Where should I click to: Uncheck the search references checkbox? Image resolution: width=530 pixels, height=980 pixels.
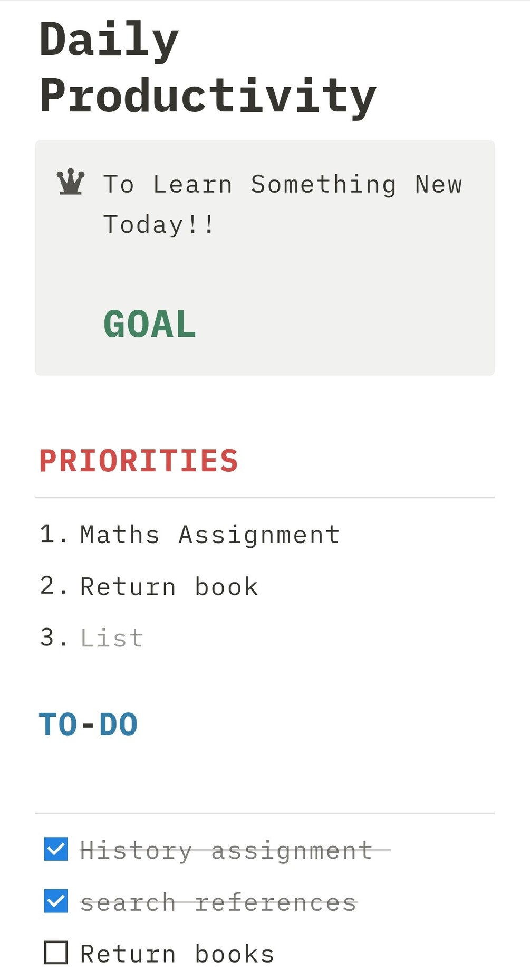pos(56,901)
